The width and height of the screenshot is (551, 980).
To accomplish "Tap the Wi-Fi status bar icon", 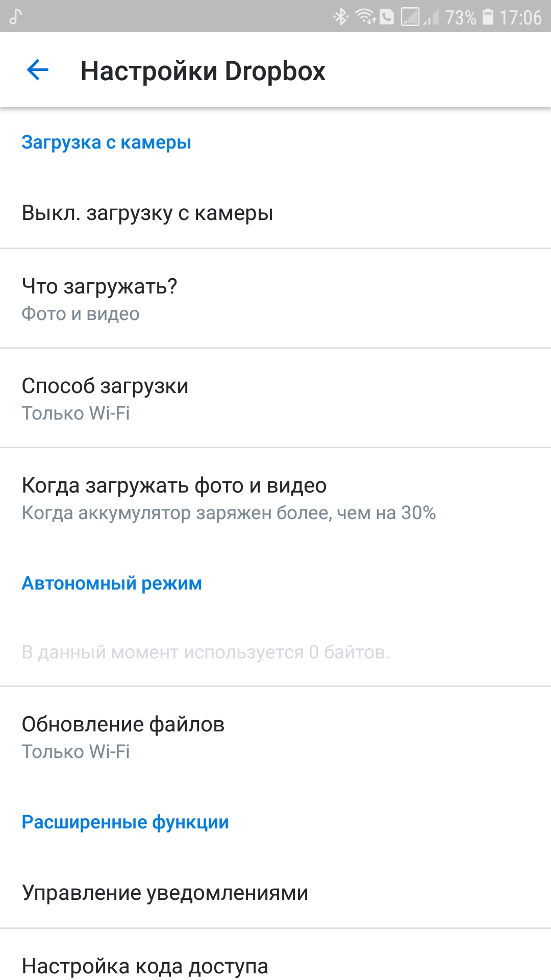I will click(365, 17).
